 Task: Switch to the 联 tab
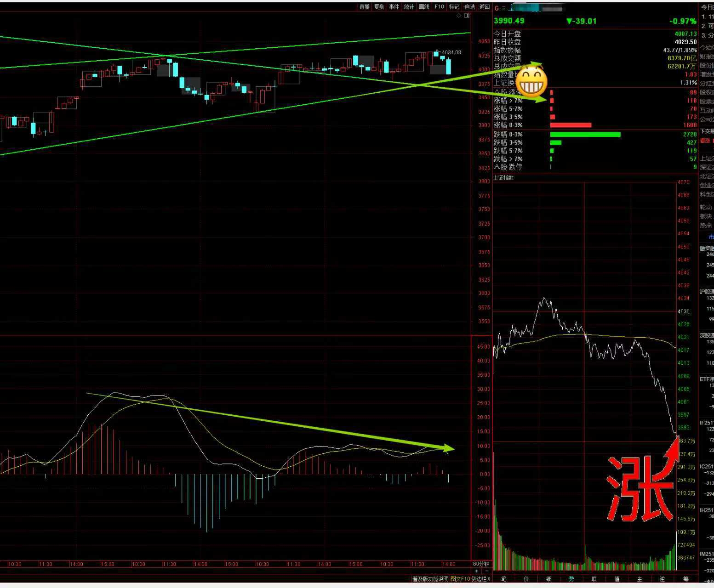pos(594,579)
